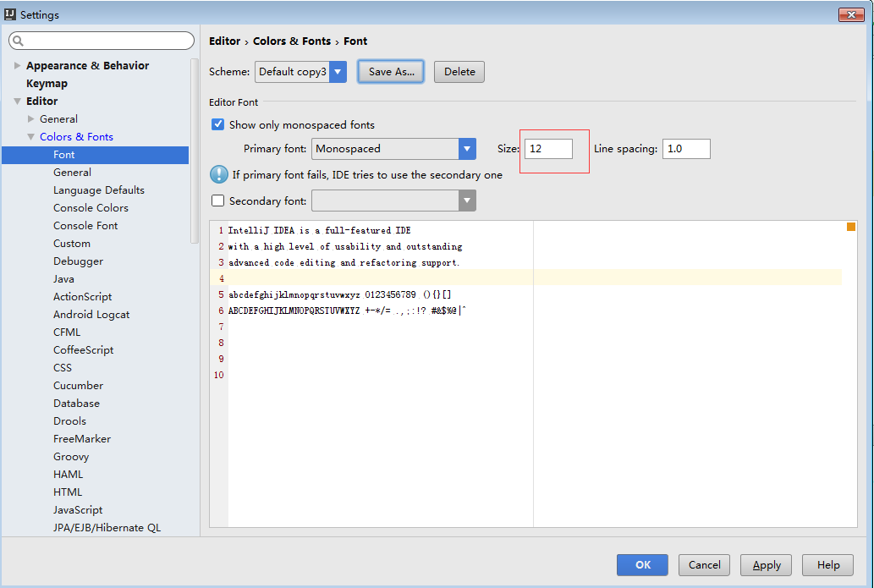The image size is (874, 588).
Task: Select CoffeeScript color settings
Action: tap(84, 350)
